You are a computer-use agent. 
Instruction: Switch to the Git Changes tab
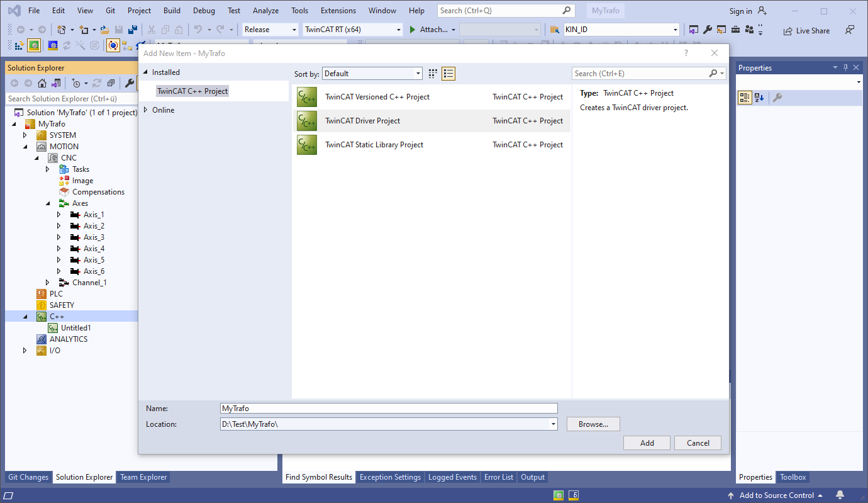click(28, 477)
